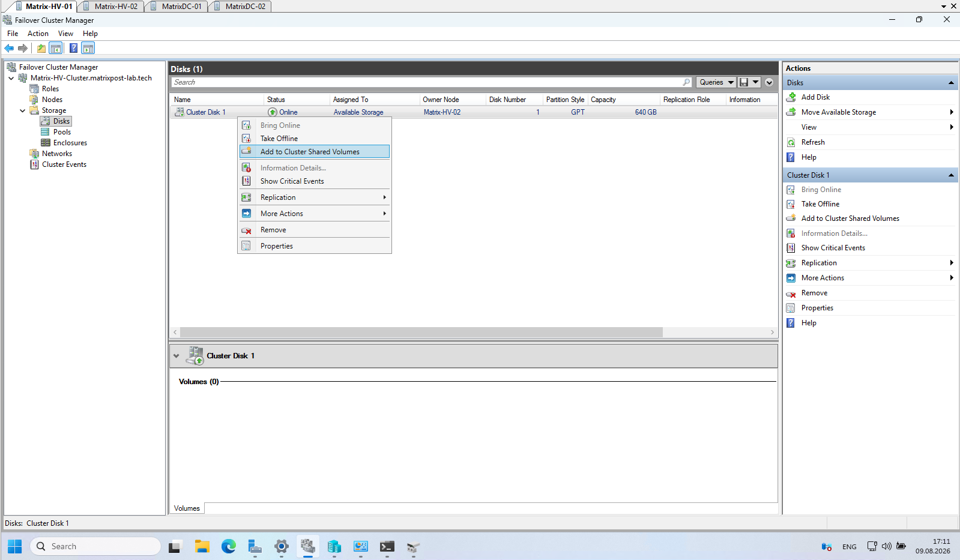This screenshot has height=560, width=960.
Task: Collapse the Storage tree node arrow
Action: [23, 110]
